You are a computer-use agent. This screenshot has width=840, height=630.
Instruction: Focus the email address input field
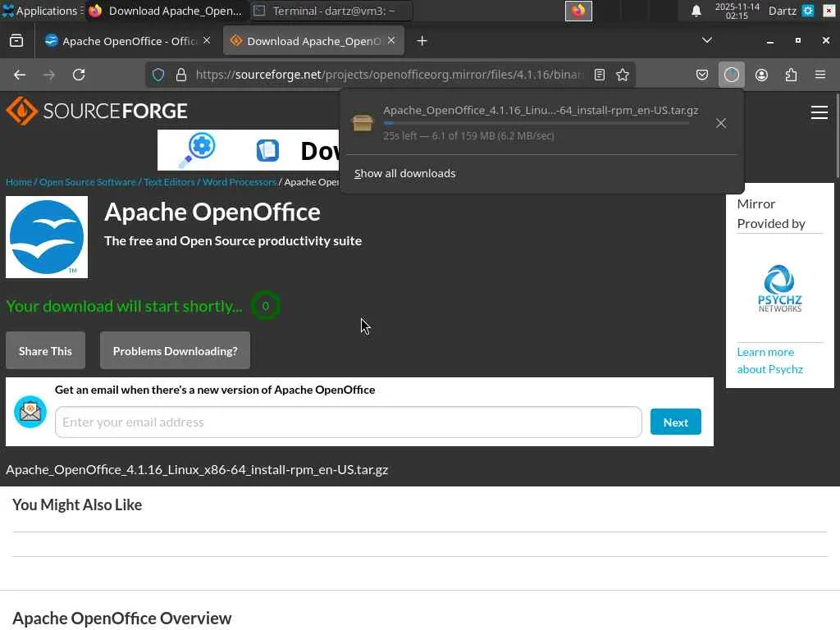tap(348, 422)
